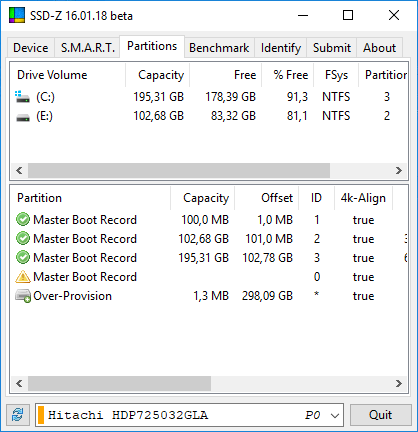Select the (C:) volume row
The height and width of the screenshot is (432, 418).
[x=209, y=97]
